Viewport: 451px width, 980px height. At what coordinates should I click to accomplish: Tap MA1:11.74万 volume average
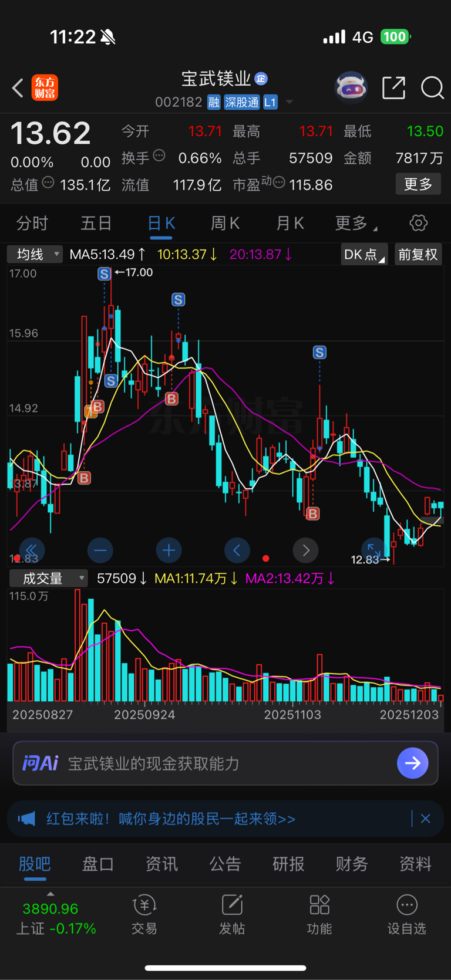tap(196, 579)
